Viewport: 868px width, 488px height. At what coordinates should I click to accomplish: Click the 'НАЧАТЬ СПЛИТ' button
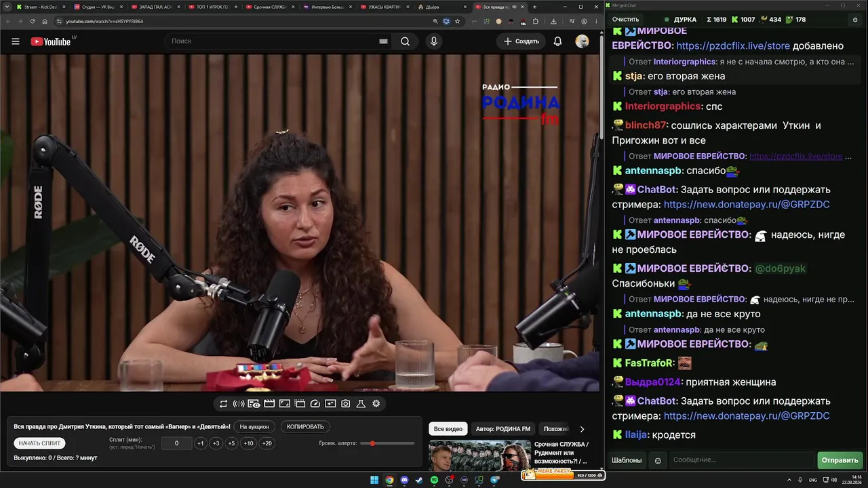[x=39, y=443]
